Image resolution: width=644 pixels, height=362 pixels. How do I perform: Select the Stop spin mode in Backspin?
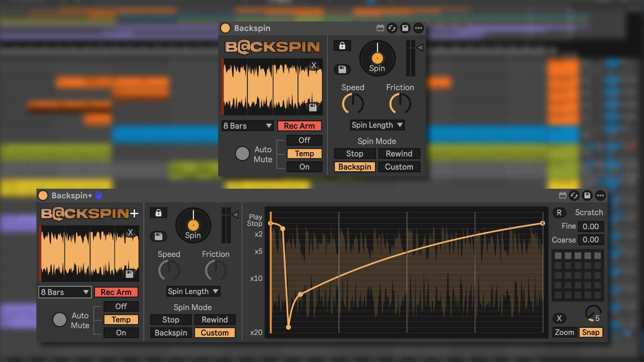click(355, 154)
